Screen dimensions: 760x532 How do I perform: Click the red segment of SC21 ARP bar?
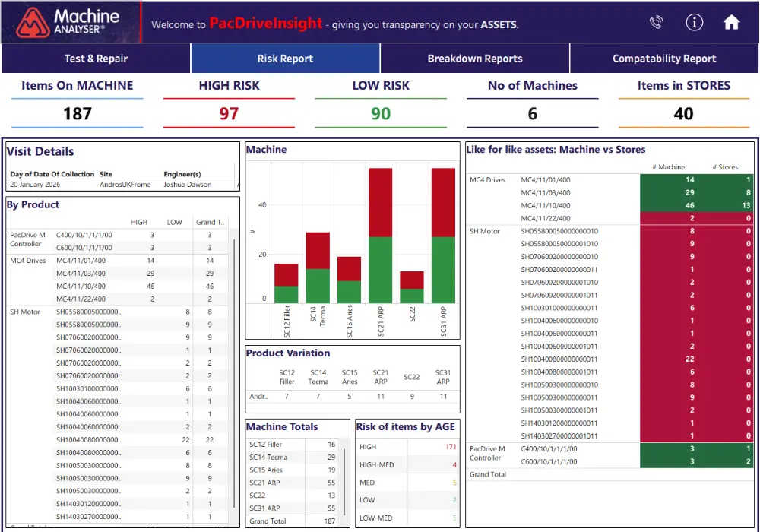(x=380, y=202)
